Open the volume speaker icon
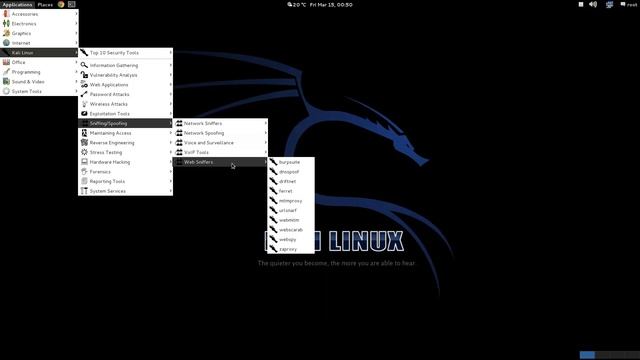 (593, 4)
